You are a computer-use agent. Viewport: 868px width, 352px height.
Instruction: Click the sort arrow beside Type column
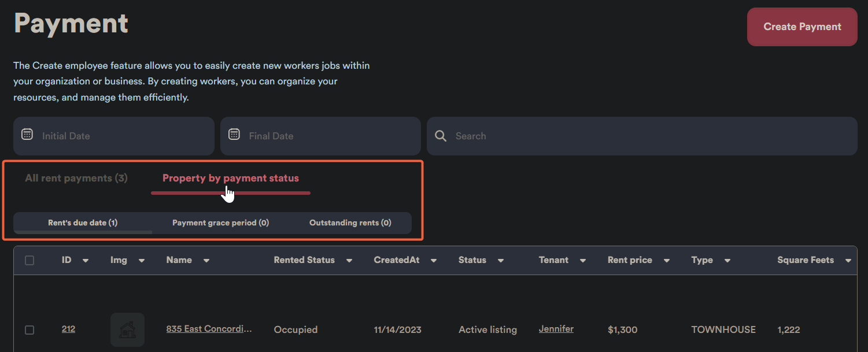727,261
